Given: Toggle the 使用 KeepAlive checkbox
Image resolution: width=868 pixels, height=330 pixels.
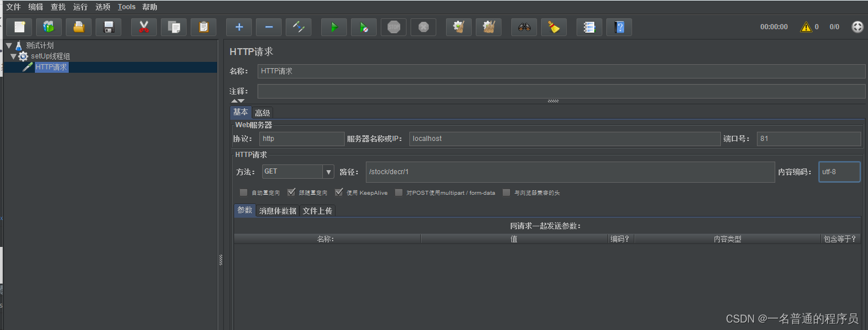Looking at the screenshot, I should 339,192.
